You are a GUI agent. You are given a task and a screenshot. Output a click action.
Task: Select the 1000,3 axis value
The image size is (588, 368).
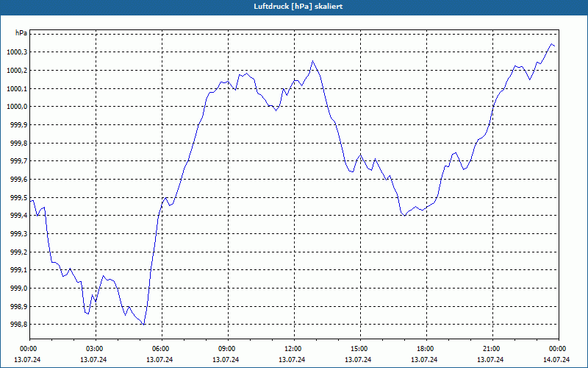(x=17, y=52)
